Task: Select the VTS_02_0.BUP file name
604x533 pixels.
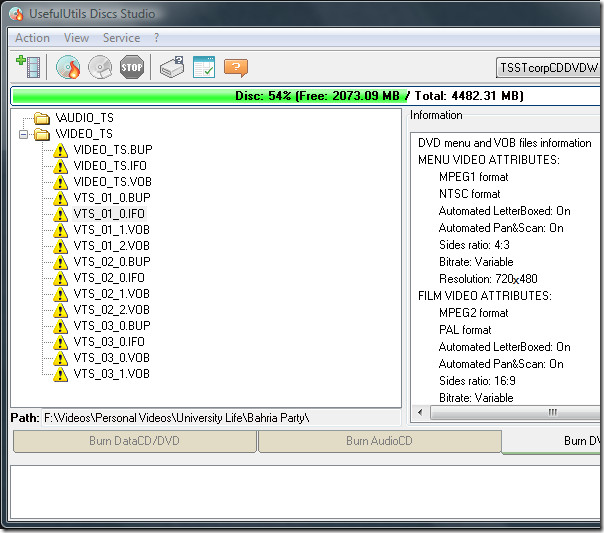Action: click(112, 262)
